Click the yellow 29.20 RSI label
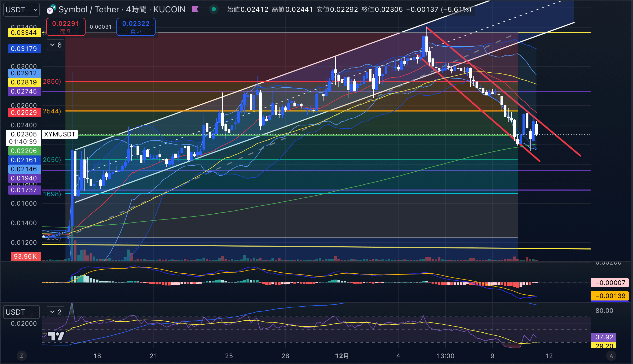The height and width of the screenshot is (364, 633). click(x=604, y=346)
